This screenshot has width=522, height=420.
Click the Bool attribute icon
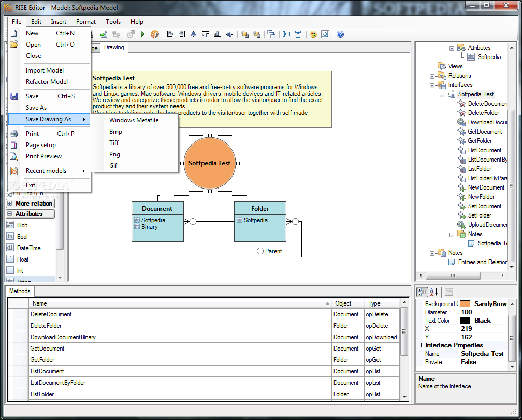(x=10, y=236)
